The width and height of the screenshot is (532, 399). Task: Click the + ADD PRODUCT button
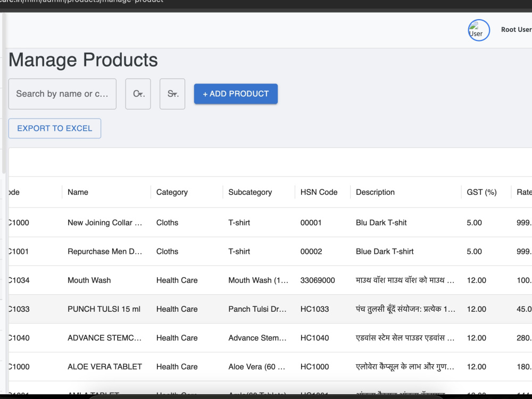236,94
